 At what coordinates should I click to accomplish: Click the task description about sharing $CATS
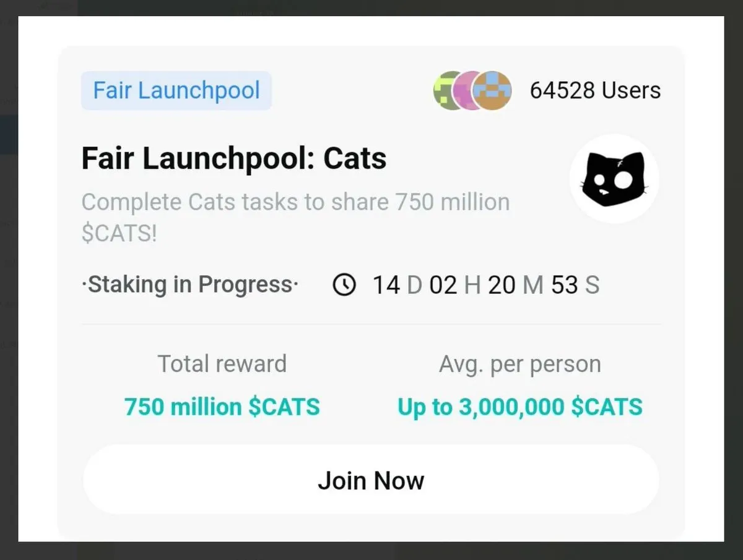tap(295, 217)
